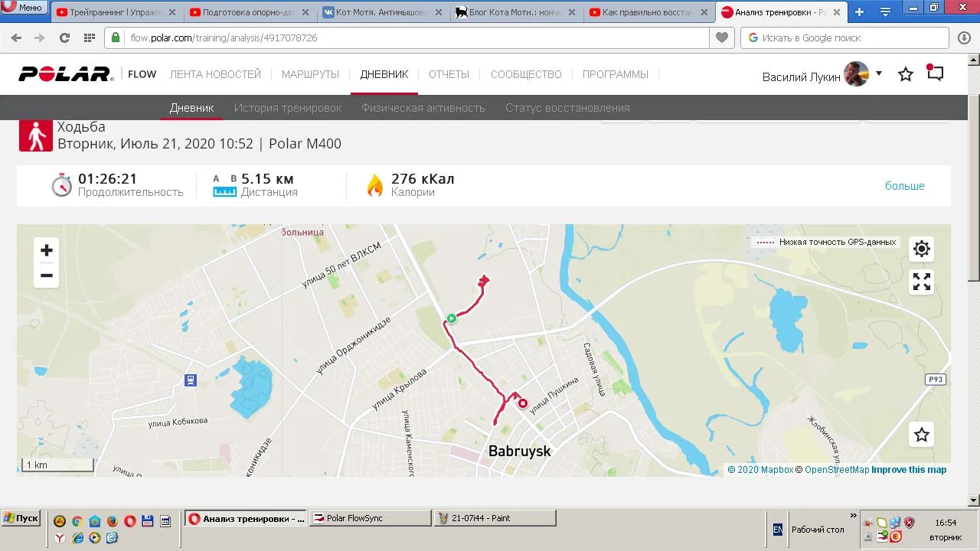The image size is (980, 551).
Task: Open the Программы section
Action: point(616,74)
